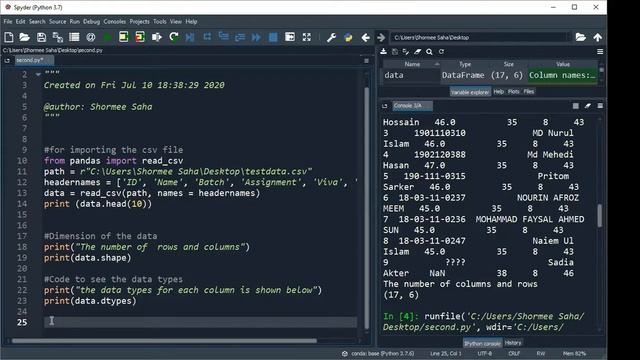Save the current file with floppy icon
The width and height of the screenshot is (640, 360).
41,38
